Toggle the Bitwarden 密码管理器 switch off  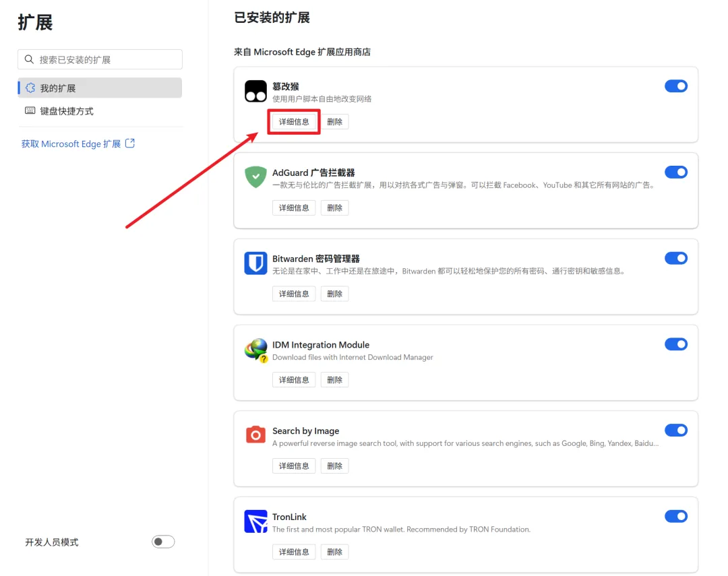pyautogui.click(x=675, y=258)
